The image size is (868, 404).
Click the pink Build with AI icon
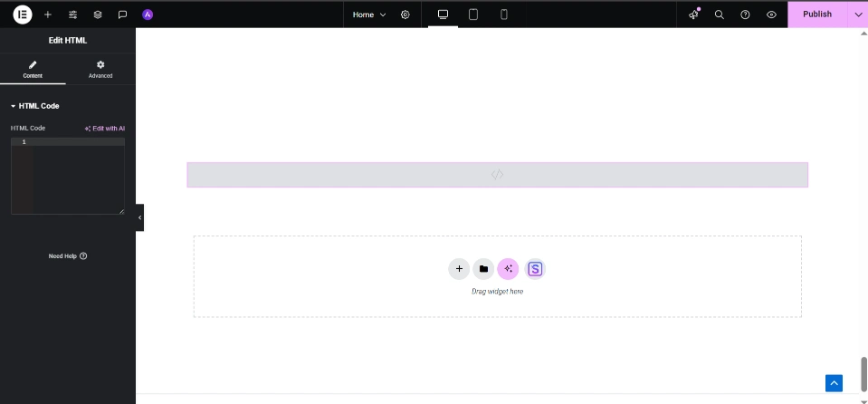pyautogui.click(x=508, y=269)
